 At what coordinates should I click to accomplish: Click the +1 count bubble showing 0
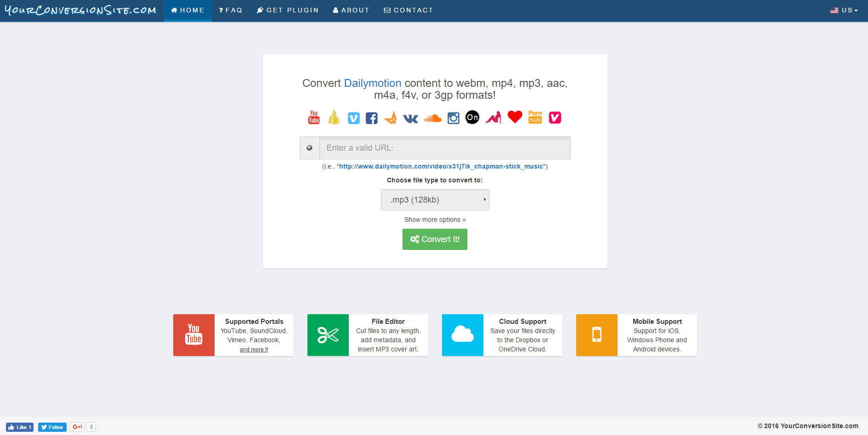tap(91, 427)
